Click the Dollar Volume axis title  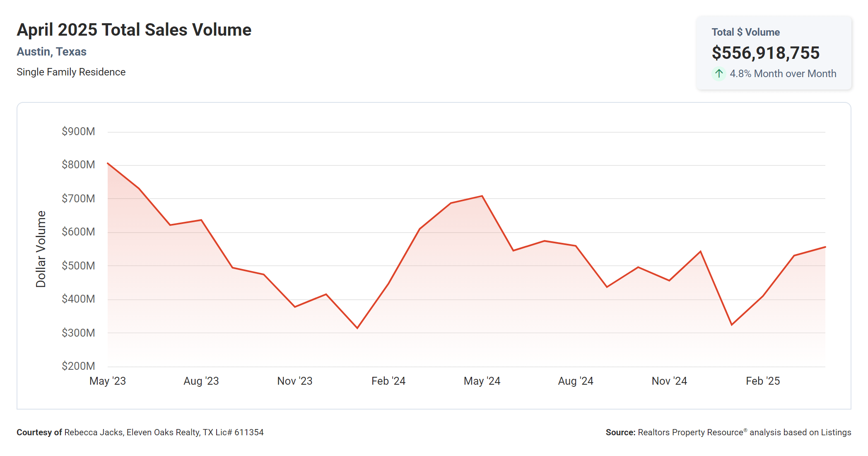click(x=41, y=249)
